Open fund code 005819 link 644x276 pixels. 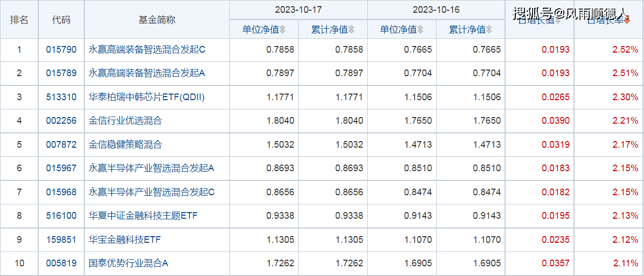61,263
